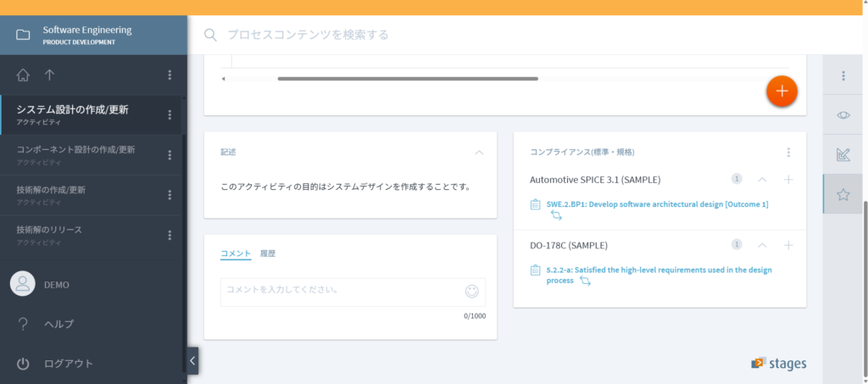Click clipboard icon beside SWE.2.BP1

(536, 204)
